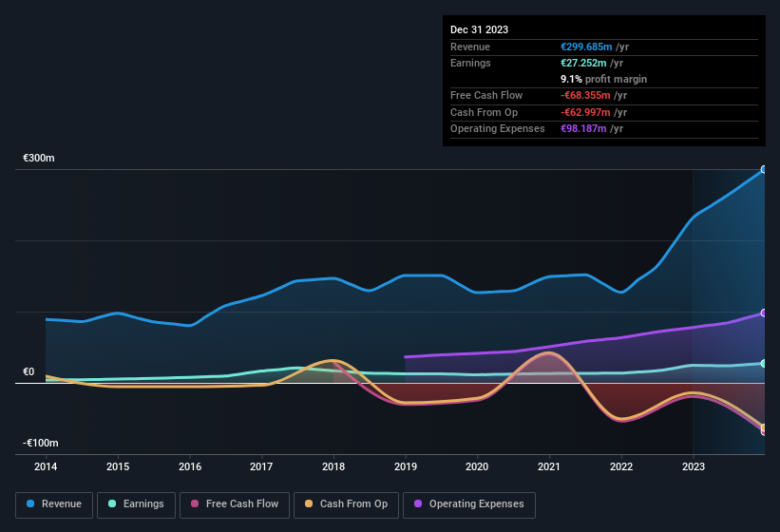This screenshot has height=532, width=780.
Task: Toggle the Free Cash Flow legend button
Action: coord(235,504)
